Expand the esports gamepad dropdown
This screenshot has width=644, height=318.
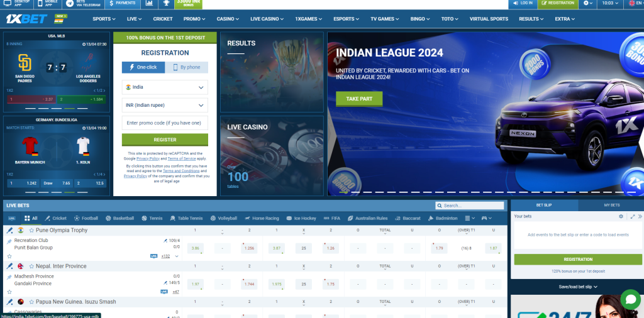pyautogui.click(x=486, y=218)
